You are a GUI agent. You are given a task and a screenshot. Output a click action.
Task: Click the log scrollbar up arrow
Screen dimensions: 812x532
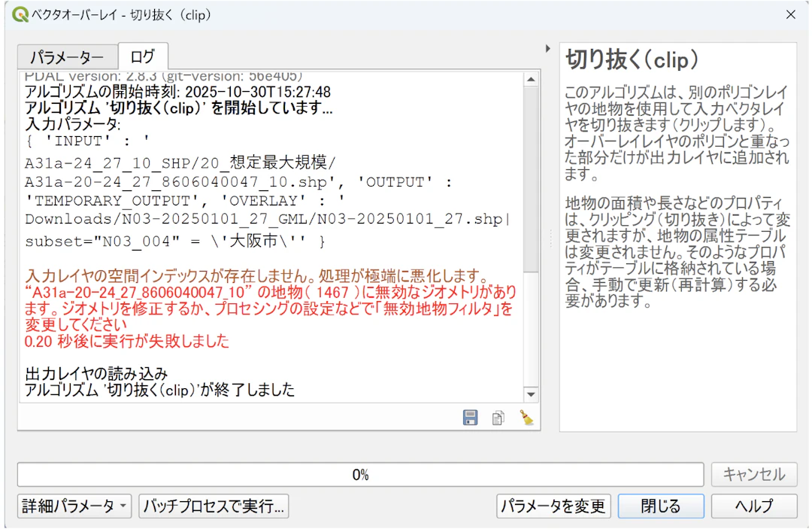(531, 79)
